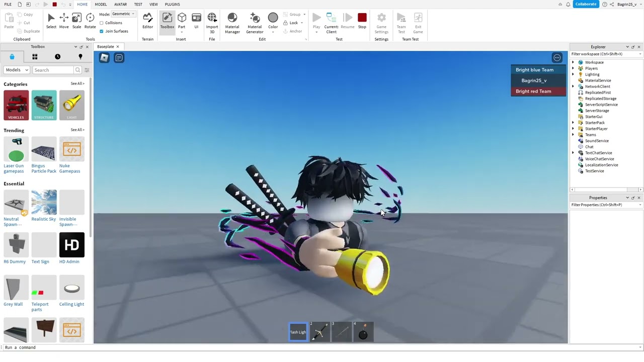Stop the running test
The height and width of the screenshot is (362, 644).
362,21
